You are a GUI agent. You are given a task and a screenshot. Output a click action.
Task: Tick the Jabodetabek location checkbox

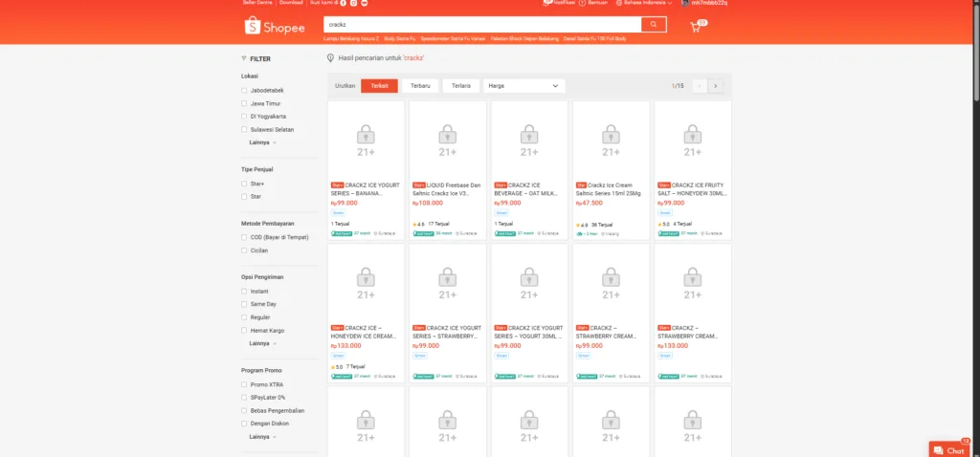coord(244,91)
